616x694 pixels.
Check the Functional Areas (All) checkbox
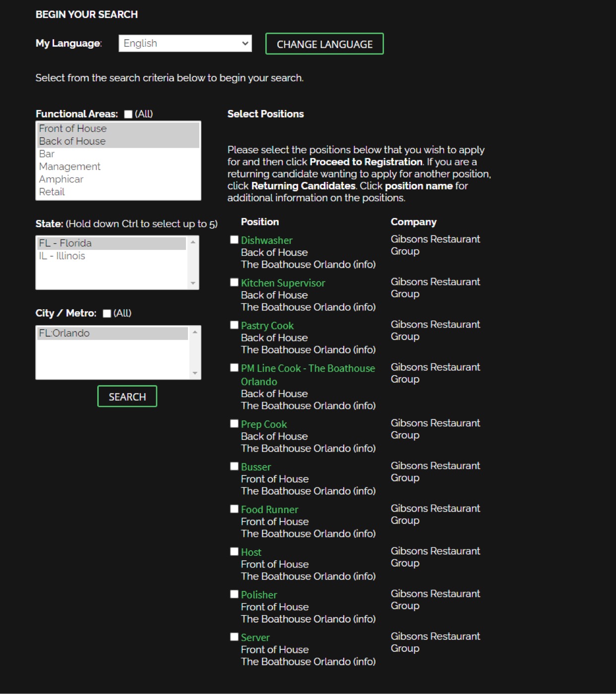point(128,115)
